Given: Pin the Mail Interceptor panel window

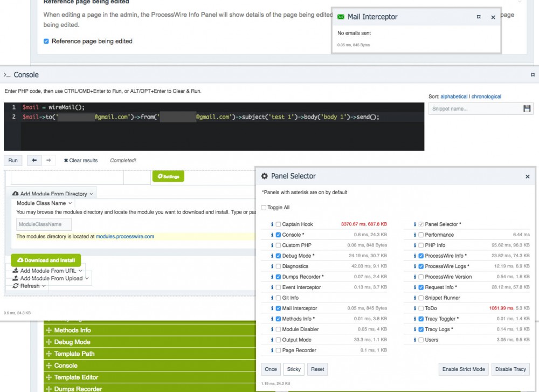Looking at the screenshot, I should [x=479, y=17].
